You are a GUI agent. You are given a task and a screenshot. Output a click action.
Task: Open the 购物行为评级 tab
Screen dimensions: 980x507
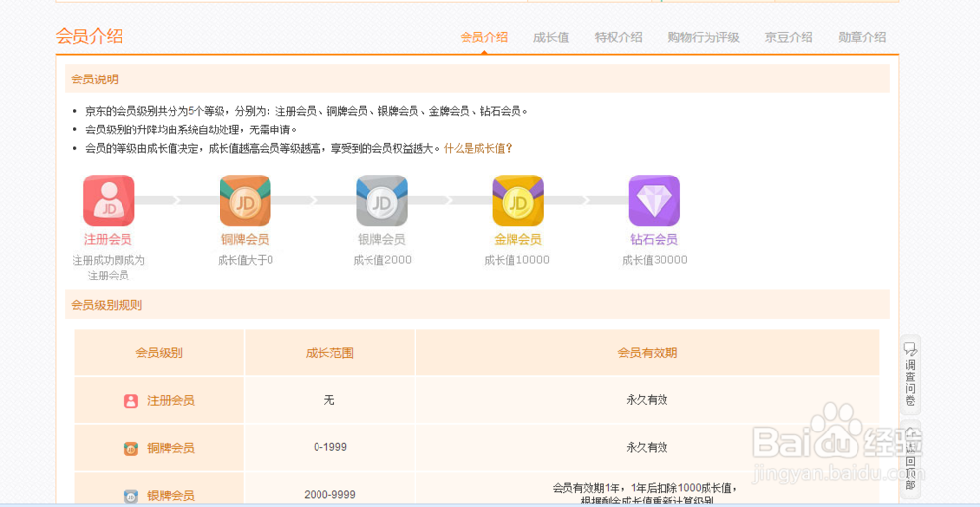[x=703, y=37]
